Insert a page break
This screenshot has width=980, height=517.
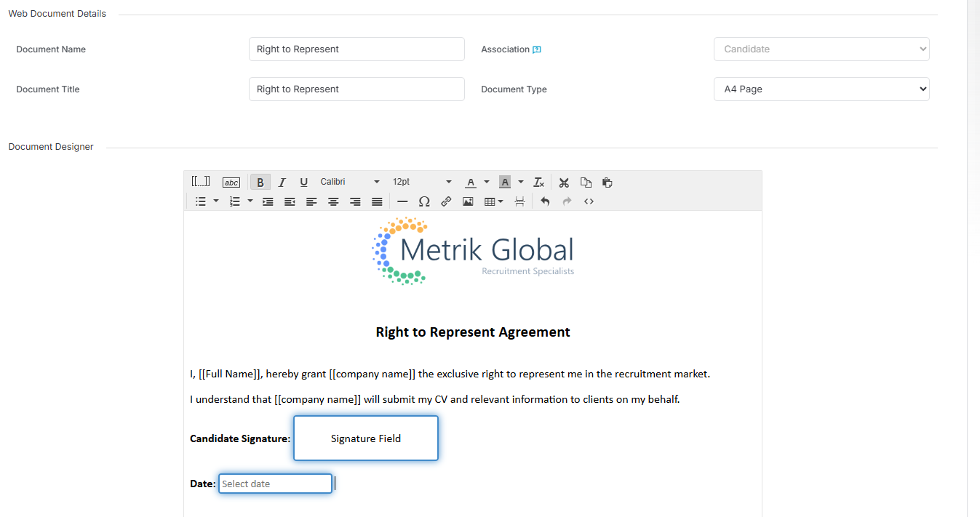[519, 201]
